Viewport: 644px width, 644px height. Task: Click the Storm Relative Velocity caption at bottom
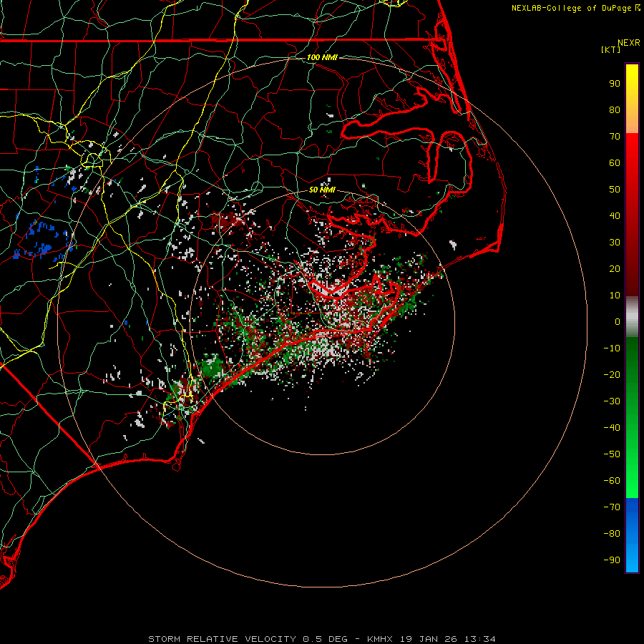point(321,639)
